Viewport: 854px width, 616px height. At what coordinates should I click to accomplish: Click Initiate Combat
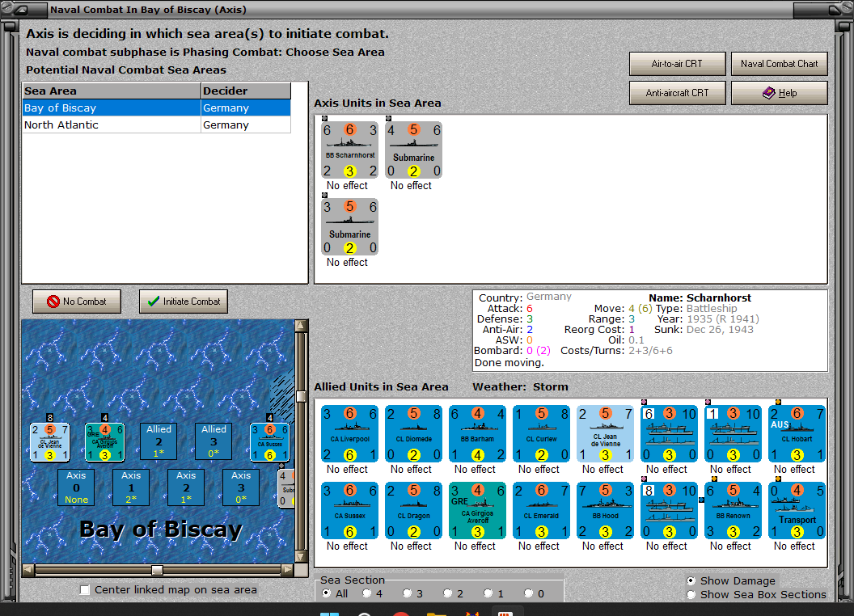point(184,302)
